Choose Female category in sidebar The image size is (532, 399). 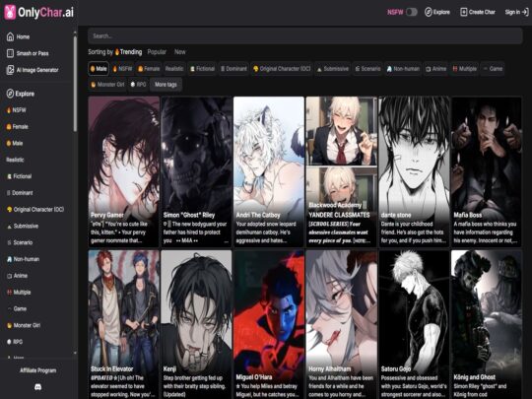(18, 126)
